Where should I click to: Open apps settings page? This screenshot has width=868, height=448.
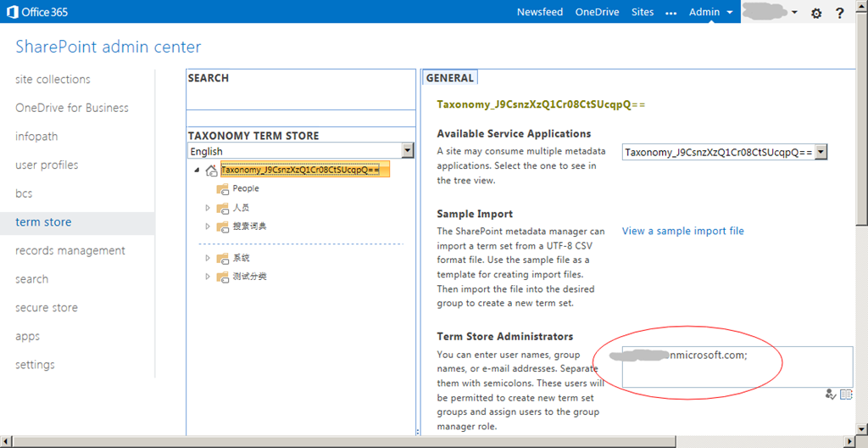[x=28, y=337]
